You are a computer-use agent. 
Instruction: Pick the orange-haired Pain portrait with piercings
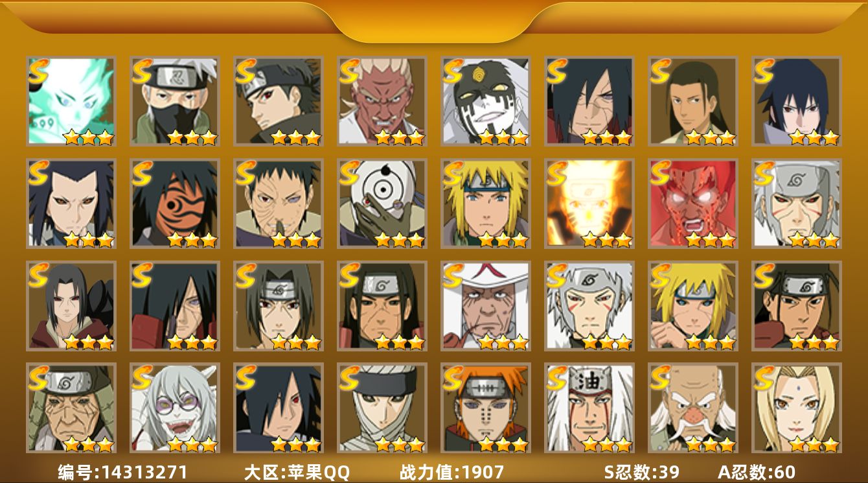pyautogui.click(x=486, y=408)
